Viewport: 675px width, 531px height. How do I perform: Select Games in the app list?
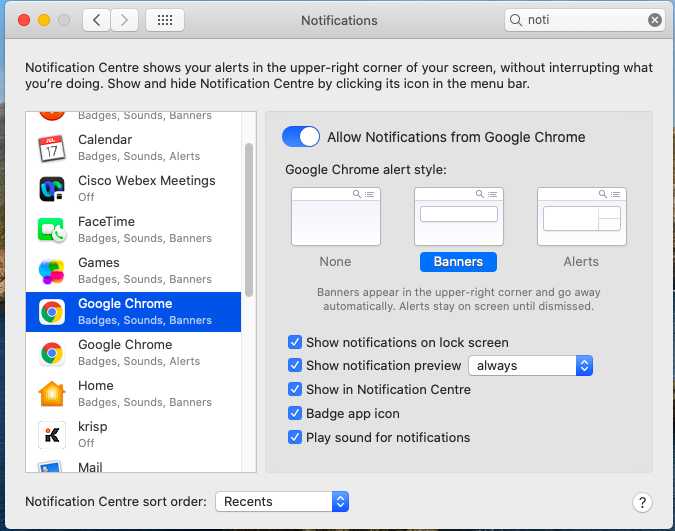133,271
